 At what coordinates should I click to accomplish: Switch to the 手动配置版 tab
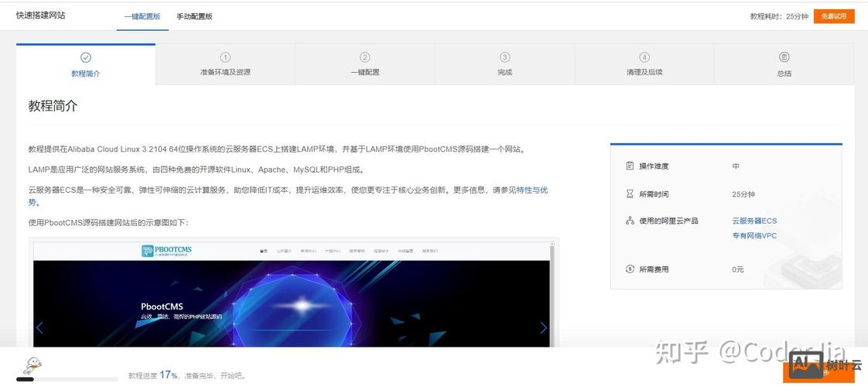[194, 16]
